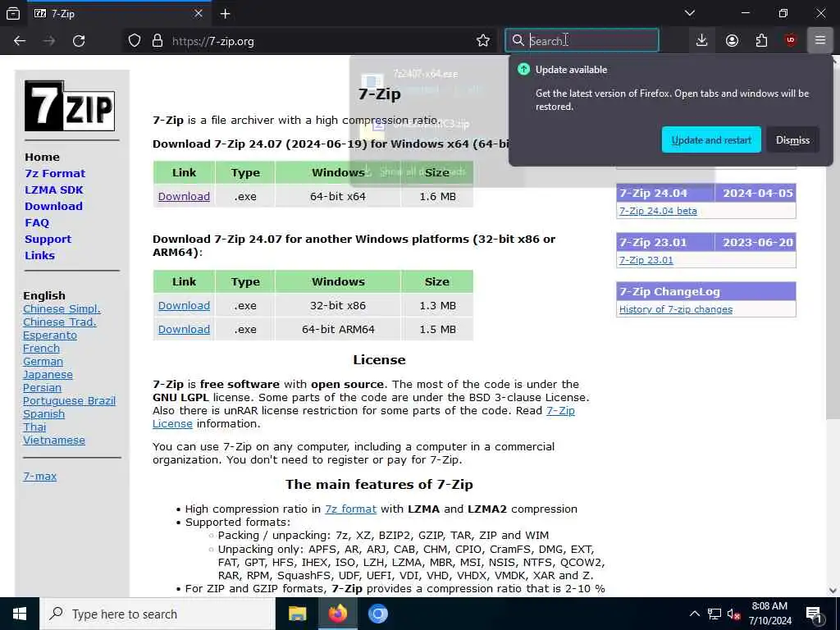Click the muted volume tray icon
Viewport: 840px width, 630px height.
(x=734, y=614)
